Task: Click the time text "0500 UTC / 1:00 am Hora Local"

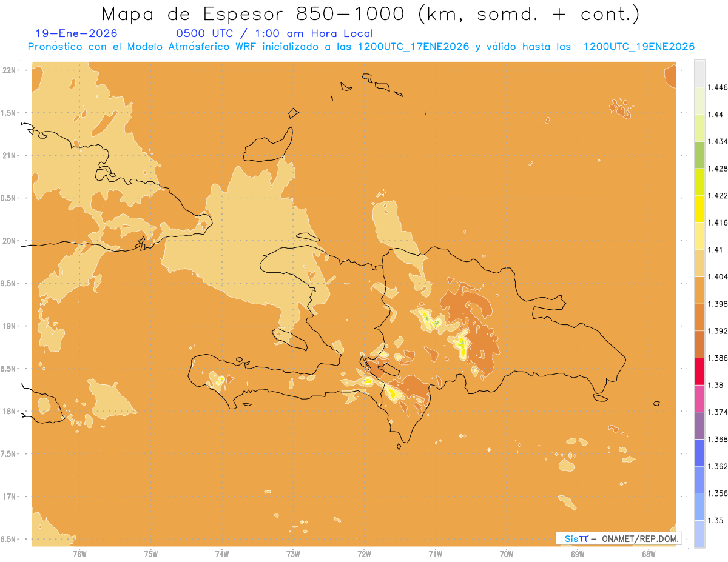Action: tap(274, 33)
